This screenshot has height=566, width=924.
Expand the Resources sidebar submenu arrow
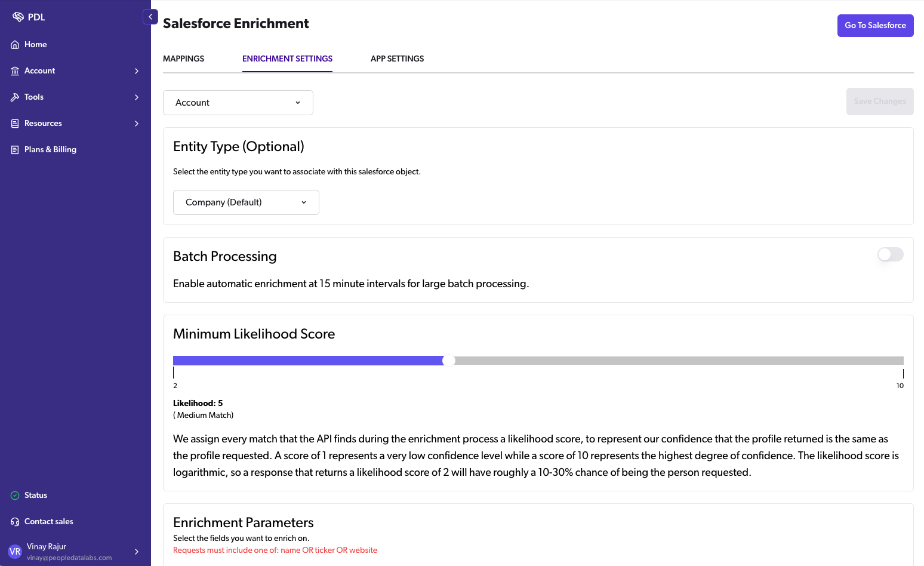click(x=137, y=124)
